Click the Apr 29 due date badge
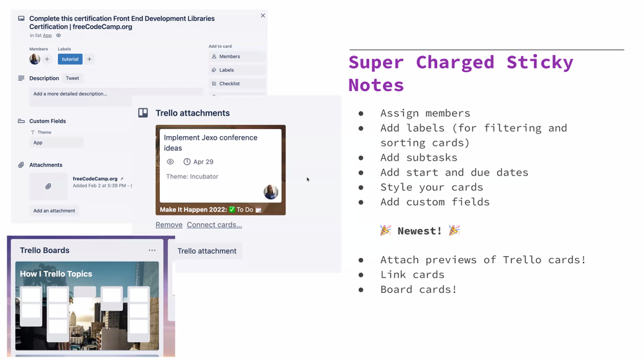Image resolution: width=644 pixels, height=360 pixels. (199, 161)
